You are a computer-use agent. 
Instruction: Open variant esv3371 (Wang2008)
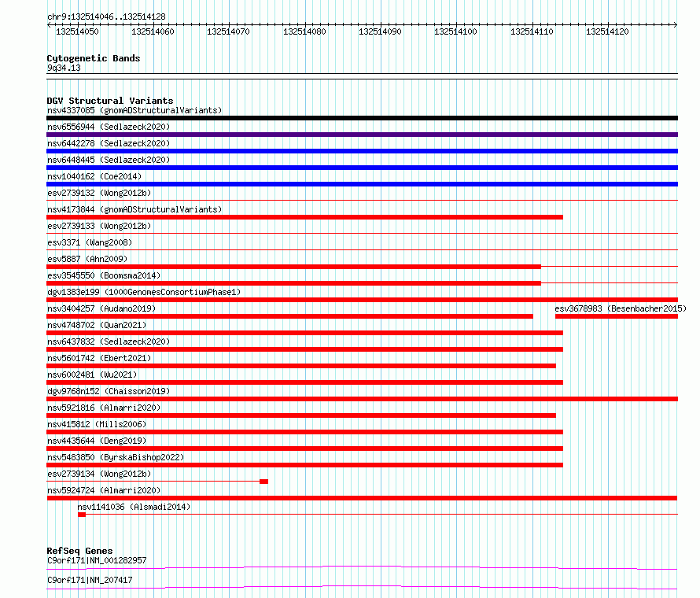click(x=90, y=242)
